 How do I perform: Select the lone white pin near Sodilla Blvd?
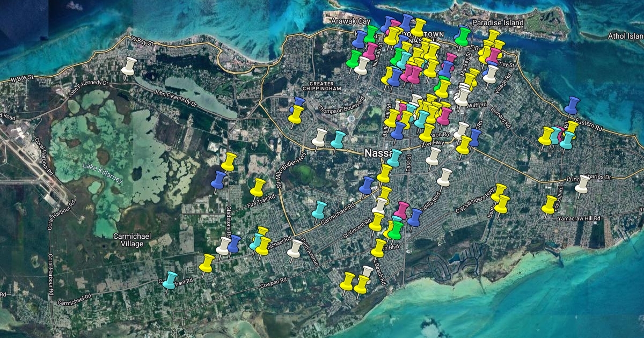[444, 177]
